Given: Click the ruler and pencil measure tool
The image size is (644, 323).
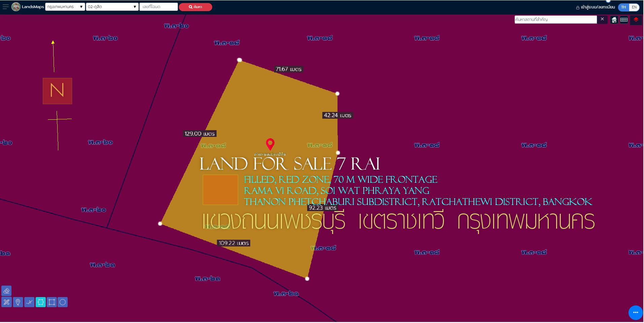Looking at the screenshot, I should tap(6, 302).
